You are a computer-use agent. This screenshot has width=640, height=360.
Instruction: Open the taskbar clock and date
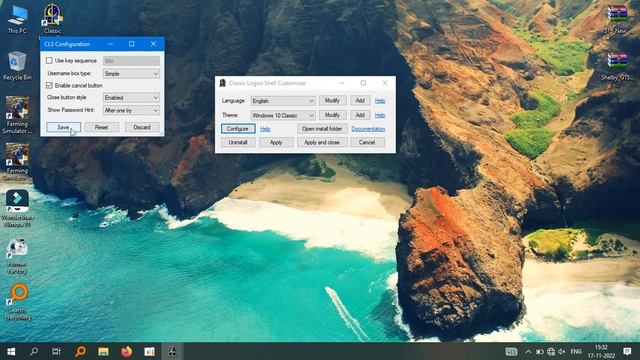click(601, 351)
